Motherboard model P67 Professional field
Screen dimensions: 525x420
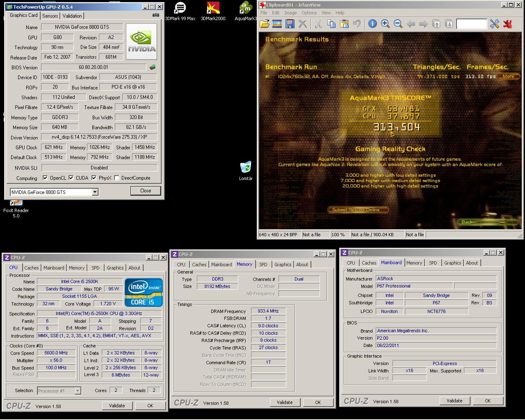[x=414, y=286]
